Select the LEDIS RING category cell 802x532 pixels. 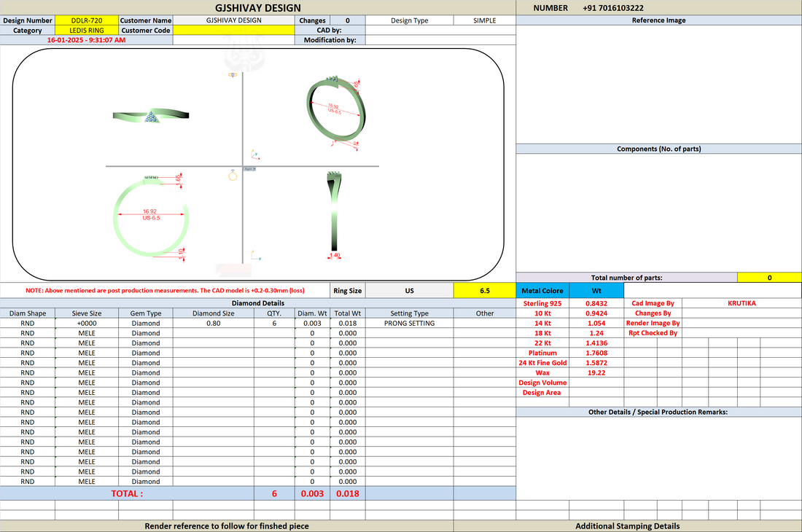click(87, 30)
